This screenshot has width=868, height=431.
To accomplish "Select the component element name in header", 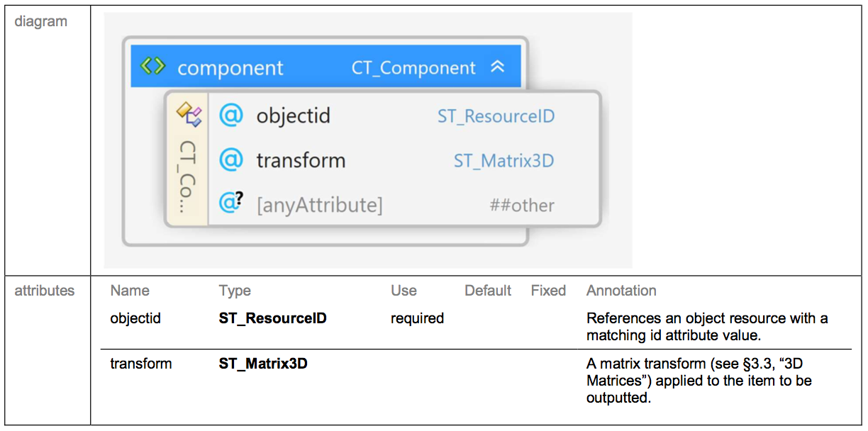I will pos(230,69).
